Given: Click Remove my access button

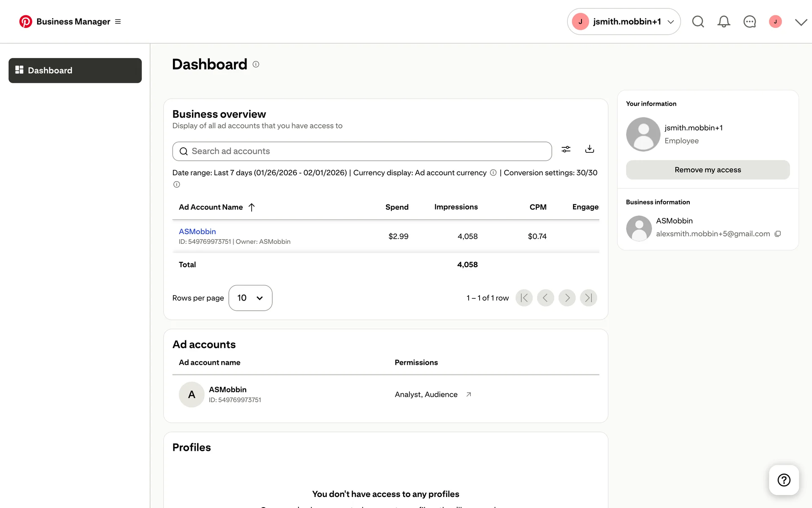Looking at the screenshot, I should 708,170.
